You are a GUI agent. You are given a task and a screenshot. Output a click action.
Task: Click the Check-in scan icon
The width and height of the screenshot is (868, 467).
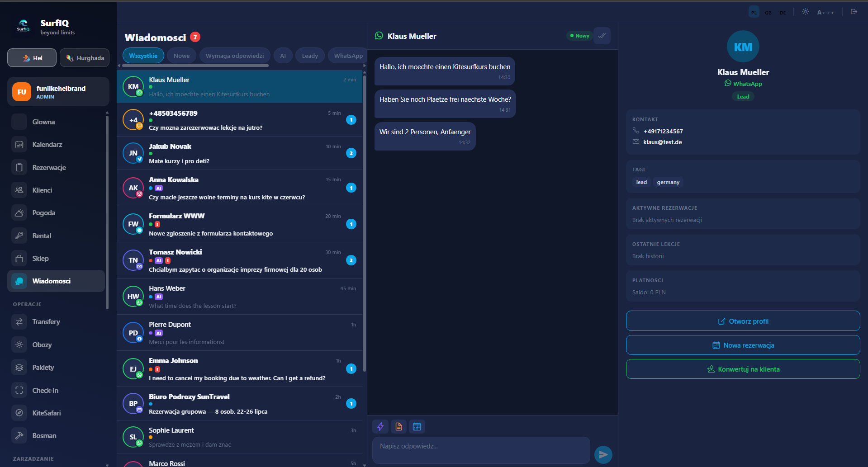pos(19,390)
